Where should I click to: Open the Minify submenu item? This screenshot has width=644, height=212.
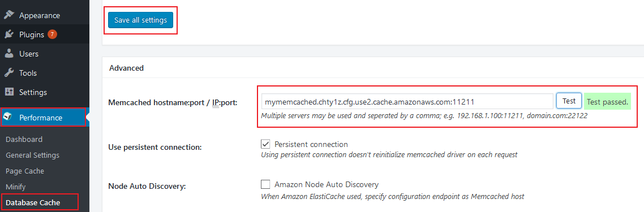point(16,187)
